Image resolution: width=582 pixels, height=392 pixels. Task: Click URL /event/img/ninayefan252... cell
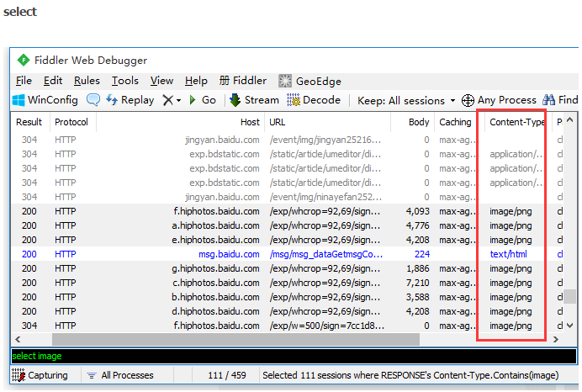(x=325, y=197)
